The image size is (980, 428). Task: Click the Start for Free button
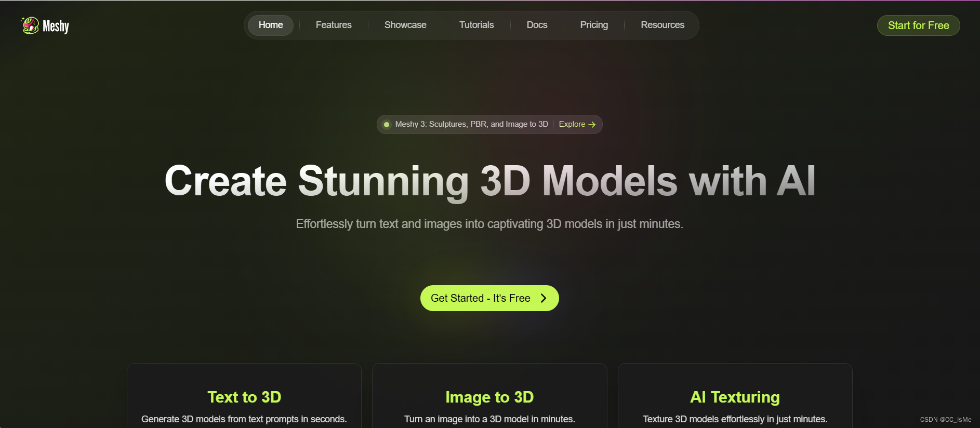point(918,25)
